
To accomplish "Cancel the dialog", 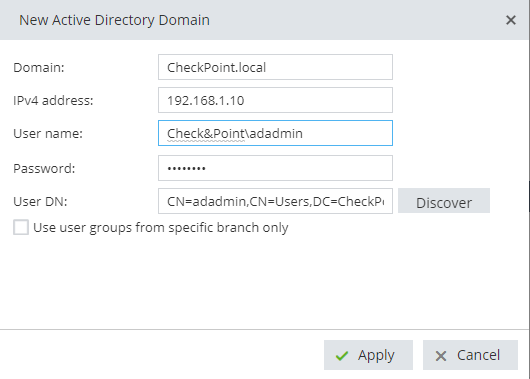I will (x=470, y=355).
